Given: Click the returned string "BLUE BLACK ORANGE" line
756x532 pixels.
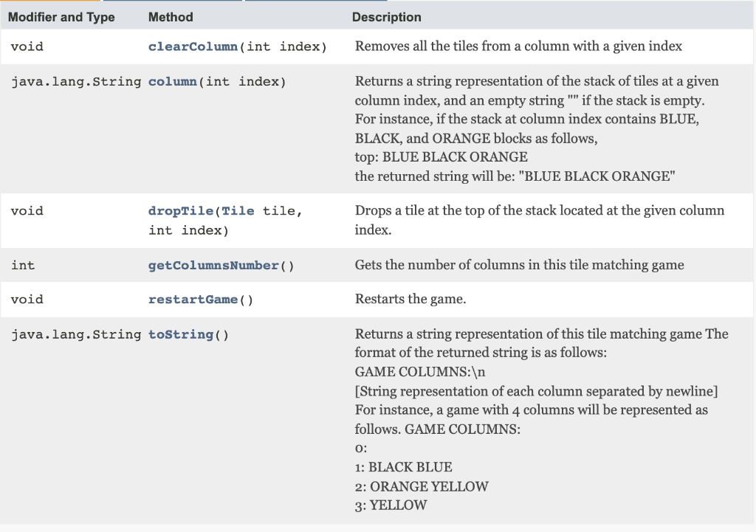Looking at the screenshot, I should pos(515,176).
